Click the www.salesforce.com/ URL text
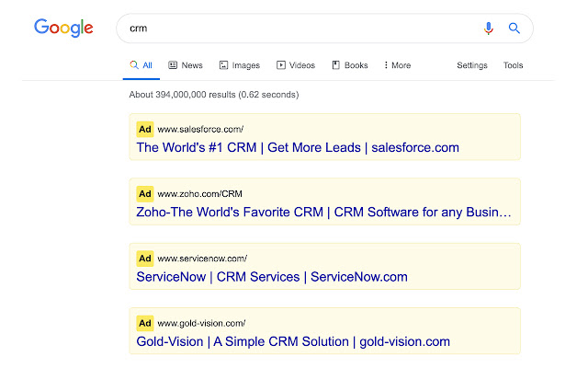This screenshot has height=368, width=588. coord(200,129)
